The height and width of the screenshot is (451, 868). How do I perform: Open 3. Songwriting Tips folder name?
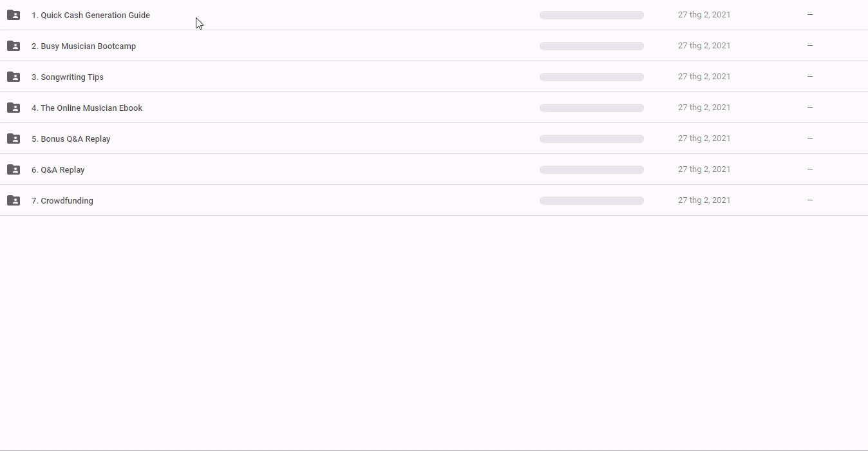click(68, 77)
